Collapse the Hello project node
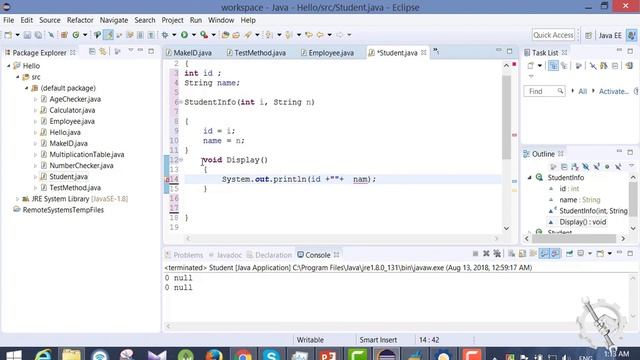 (x=9, y=66)
